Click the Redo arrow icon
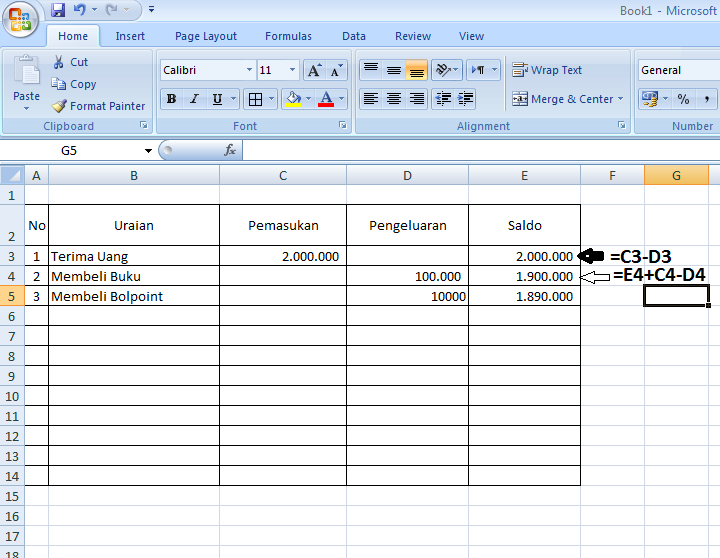The image size is (720, 558). (112, 10)
